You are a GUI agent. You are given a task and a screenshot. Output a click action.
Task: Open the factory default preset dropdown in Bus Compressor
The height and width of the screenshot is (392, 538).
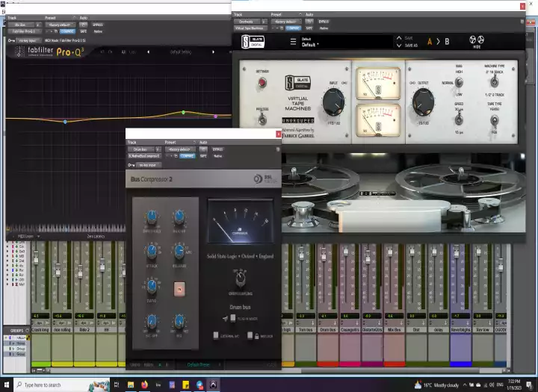point(180,149)
